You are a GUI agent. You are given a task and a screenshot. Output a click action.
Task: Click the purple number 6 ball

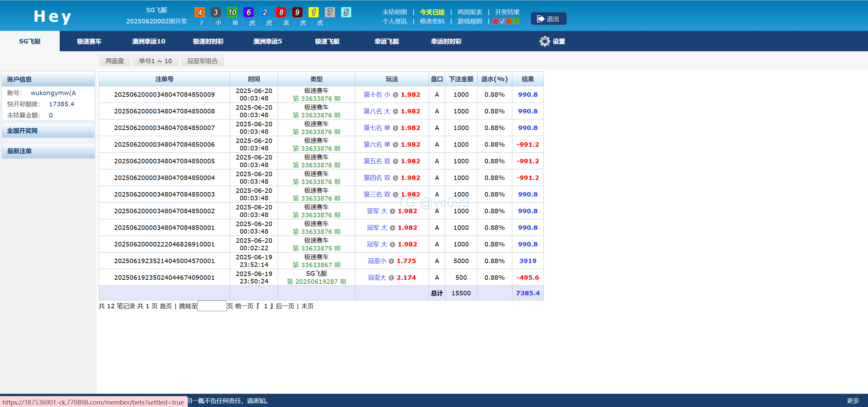click(248, 13)
